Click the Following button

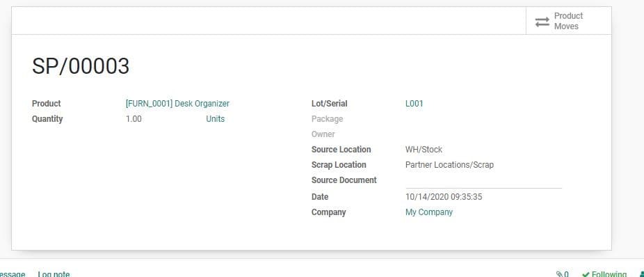pos(604,274)
